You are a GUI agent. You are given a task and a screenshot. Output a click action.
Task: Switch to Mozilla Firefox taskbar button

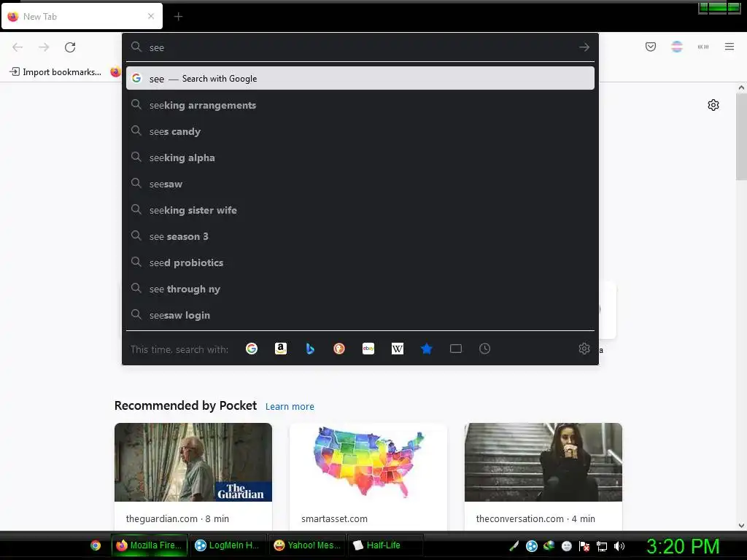point(150,545)
